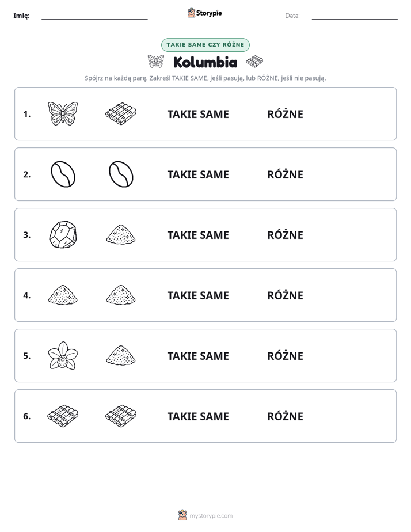411x532 pixels.
Task: Choose RÓŻNE for row 1
Action: 285,114
